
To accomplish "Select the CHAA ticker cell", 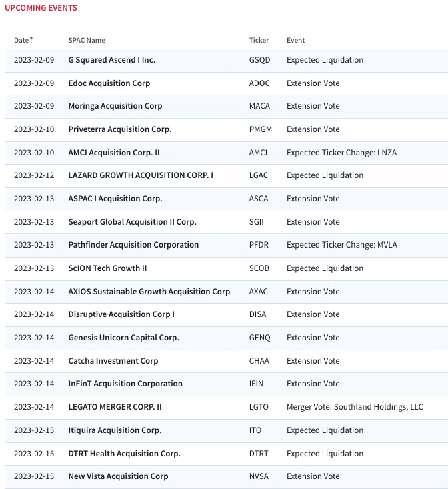I will pos(259,361).
